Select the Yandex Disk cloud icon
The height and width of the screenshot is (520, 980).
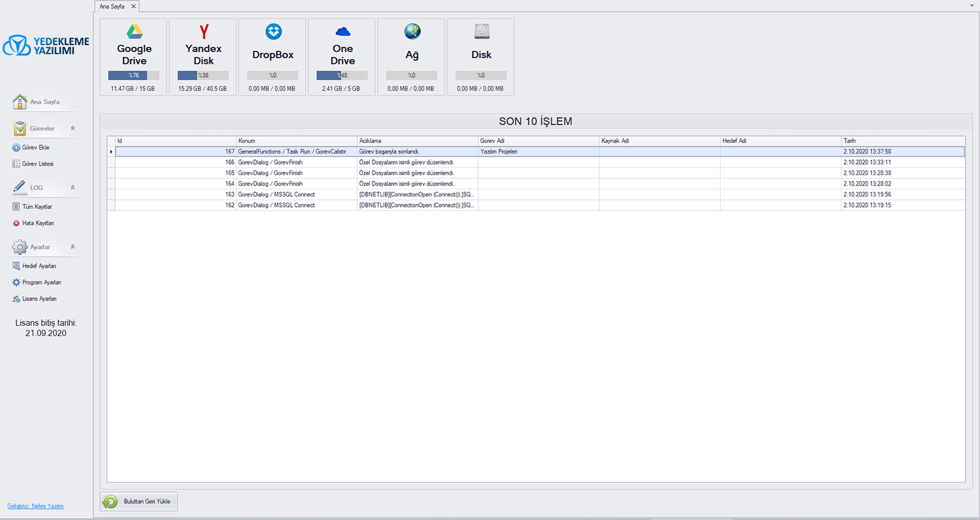[203, 30]
